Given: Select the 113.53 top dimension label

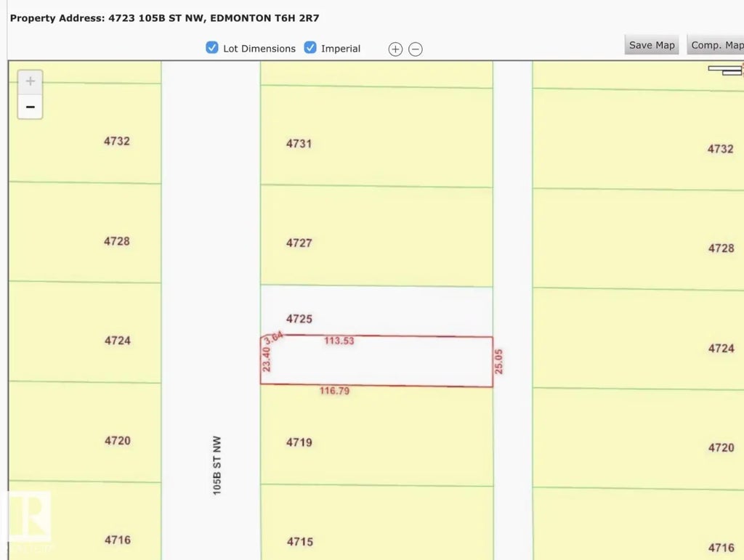Looking at the screenshot, I should [x=339, y=341].
